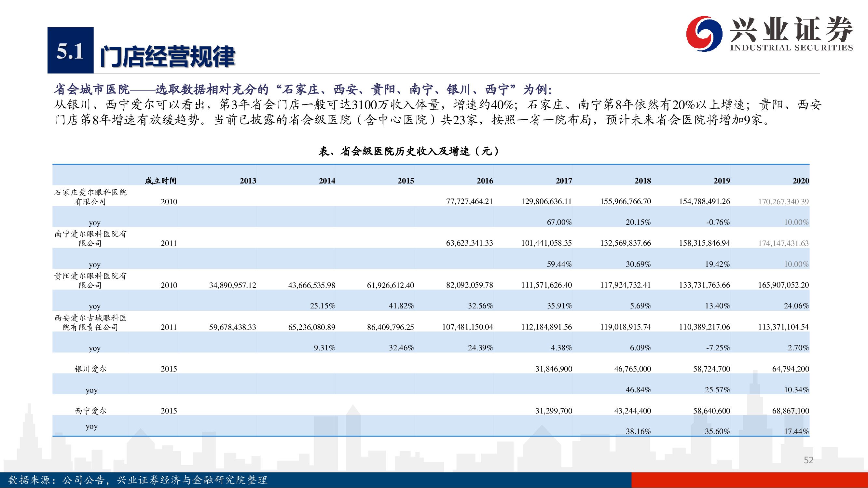Click the growth rate 25.15%
Viewport: 868px width, 488px height.
[x=323, y=306]
